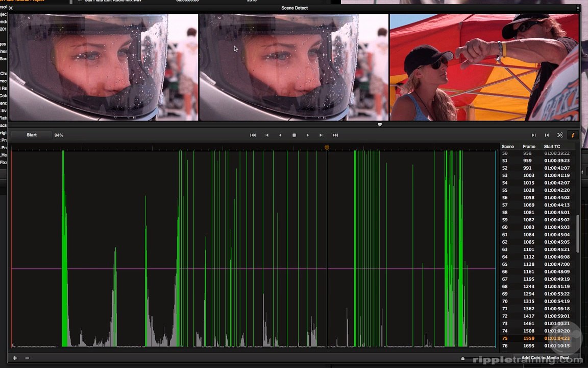
Task: Select scene 60 row
Action: (538, 227)
